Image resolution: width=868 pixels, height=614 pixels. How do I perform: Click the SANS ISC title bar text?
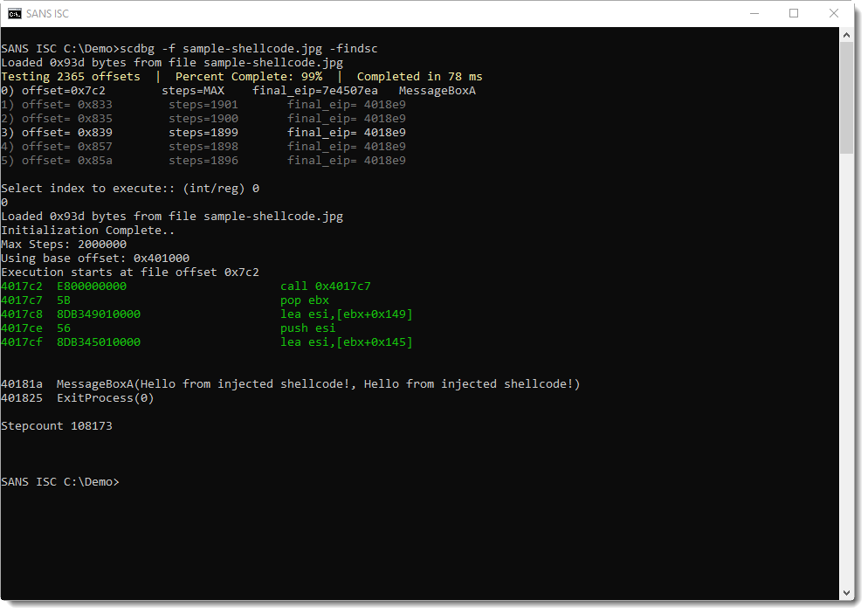point(49,13)
